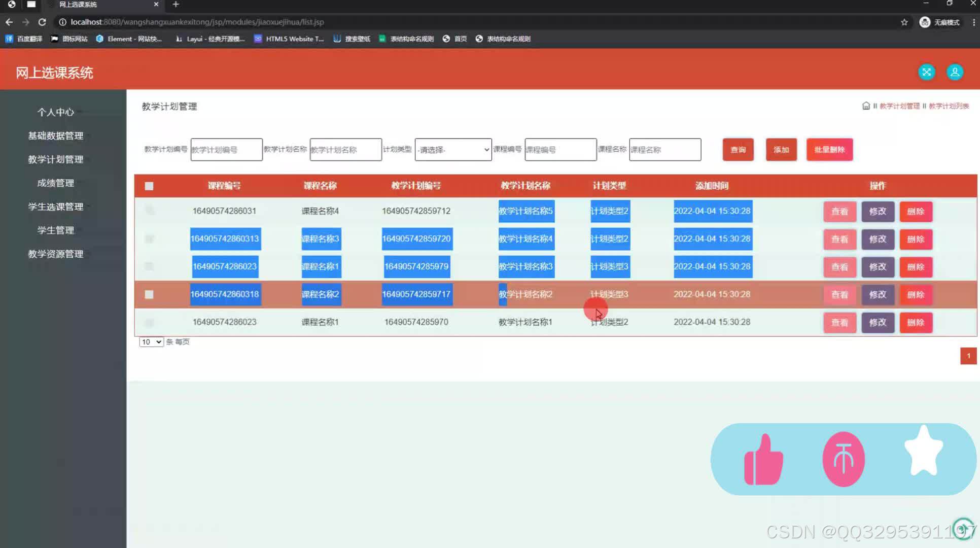Viewport: 980px width, 548px height.
Task: Go to page 1 in pagination
Action: (x=968, y=356)
